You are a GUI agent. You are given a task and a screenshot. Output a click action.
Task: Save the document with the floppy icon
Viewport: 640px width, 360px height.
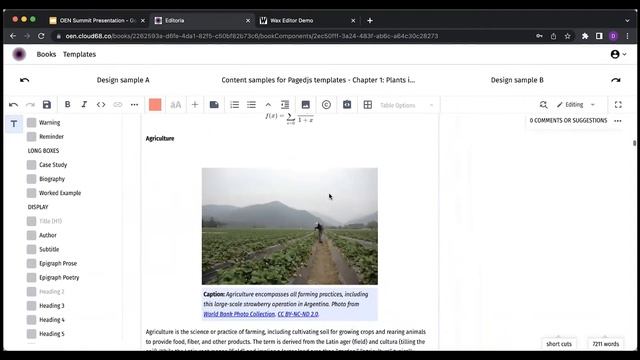pos(47,105)
